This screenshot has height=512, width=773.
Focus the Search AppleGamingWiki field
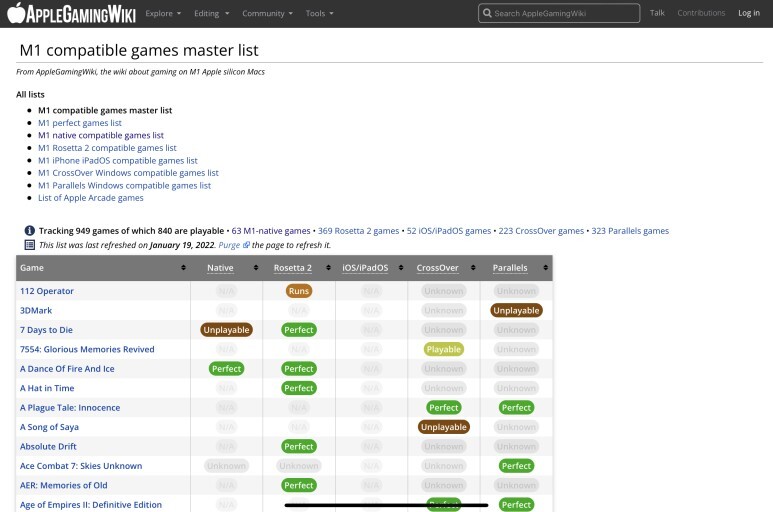coord(559,13)
